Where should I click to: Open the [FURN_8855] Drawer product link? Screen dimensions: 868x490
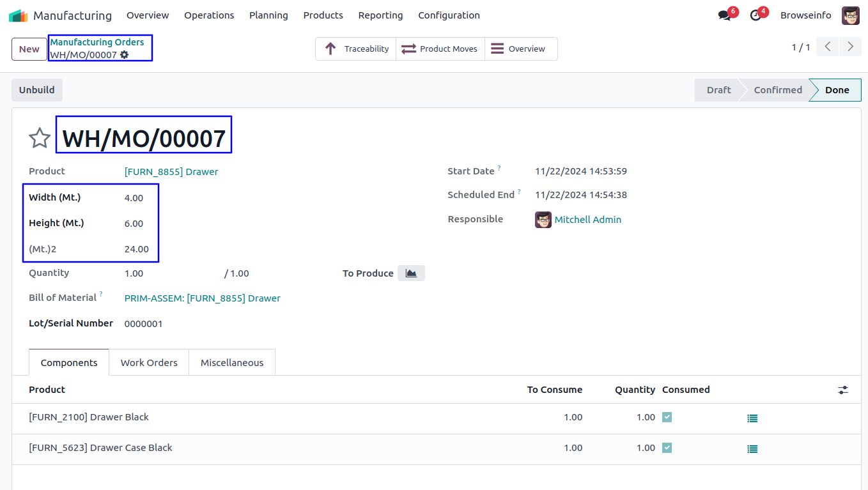[171, 172]
